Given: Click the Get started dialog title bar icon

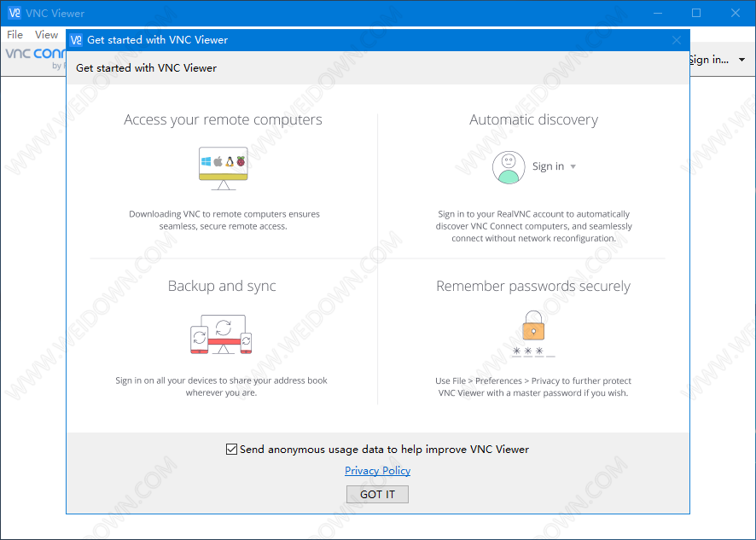Looking at the screenshot, I should click(76, 39).
